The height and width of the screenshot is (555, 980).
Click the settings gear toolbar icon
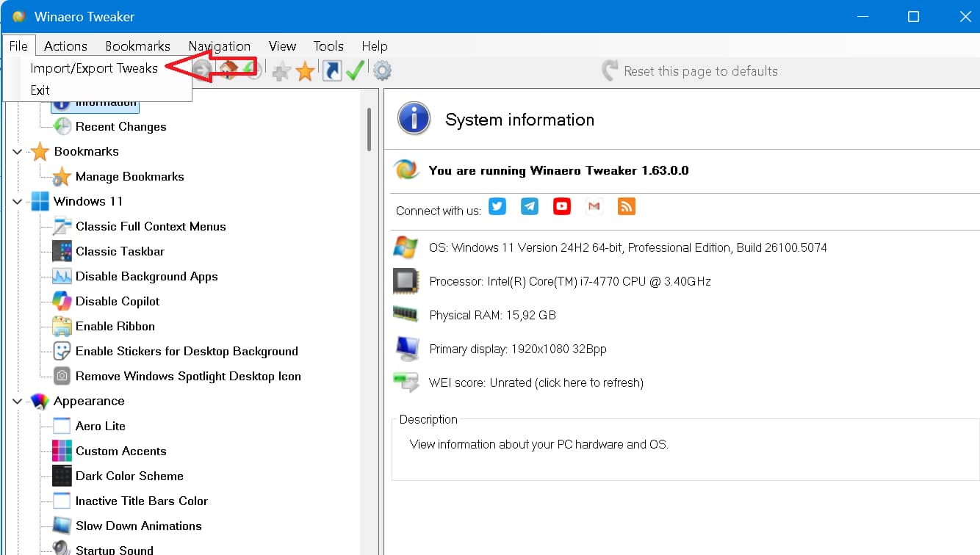(382, 71)
